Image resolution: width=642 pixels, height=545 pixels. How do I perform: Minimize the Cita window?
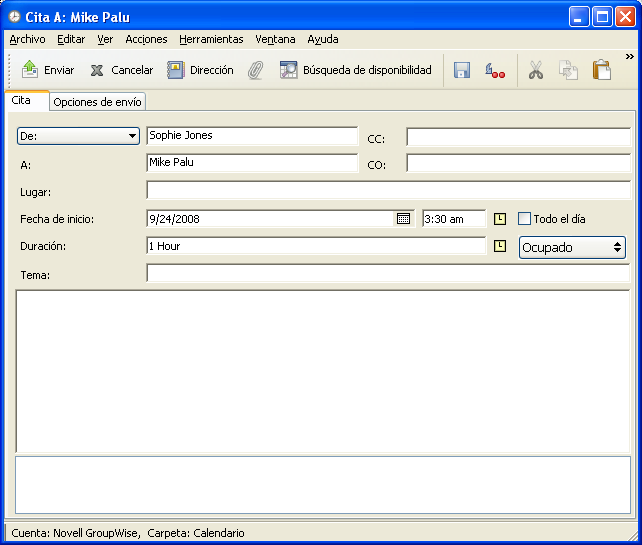(x=579, y=17)
